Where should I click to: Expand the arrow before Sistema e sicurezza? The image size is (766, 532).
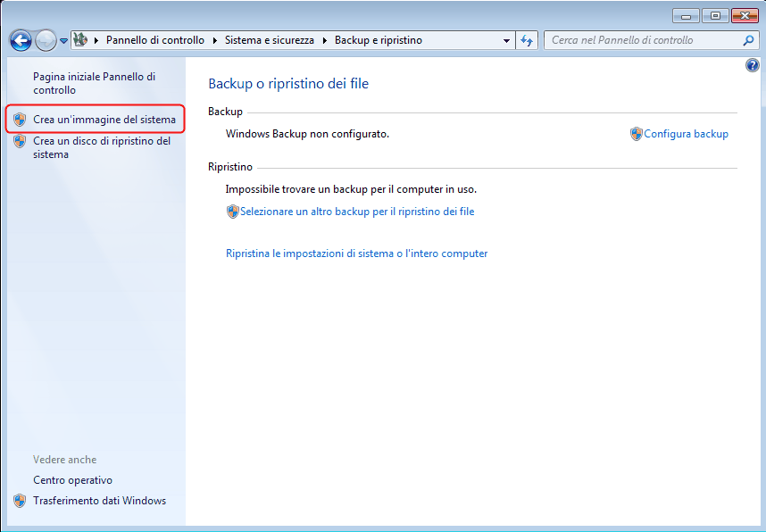pyautogui.click(x=215, y=40)
